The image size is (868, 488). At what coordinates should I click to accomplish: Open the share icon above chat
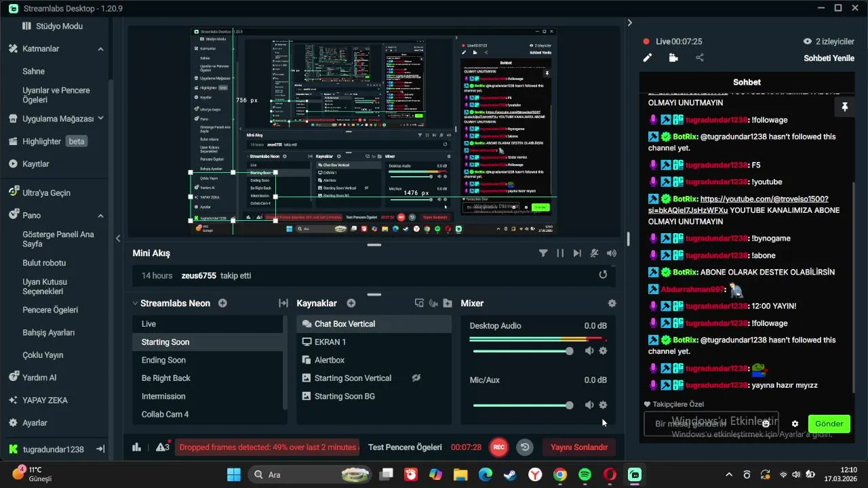(700, 58)
